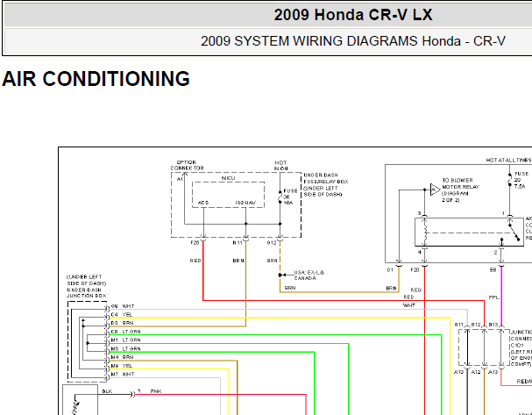Select the "A12" junction connector terminal
The image size is (532, 415).
coord(476,372)
